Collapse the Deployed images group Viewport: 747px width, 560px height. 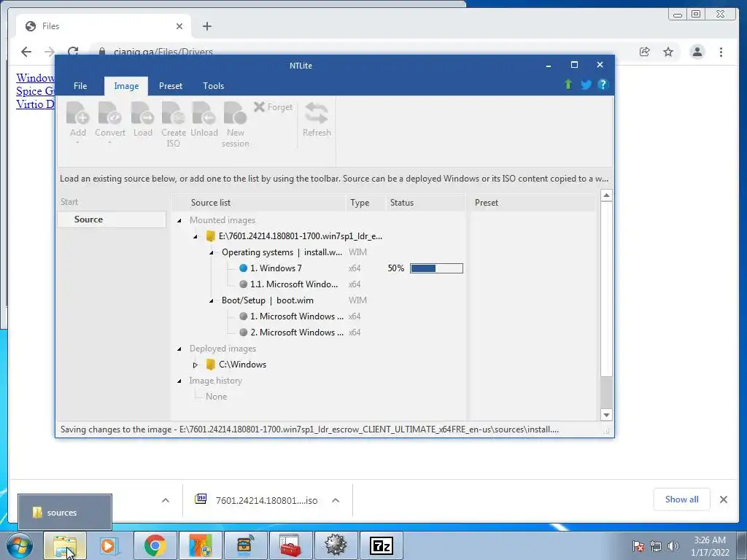click(179, 349)
